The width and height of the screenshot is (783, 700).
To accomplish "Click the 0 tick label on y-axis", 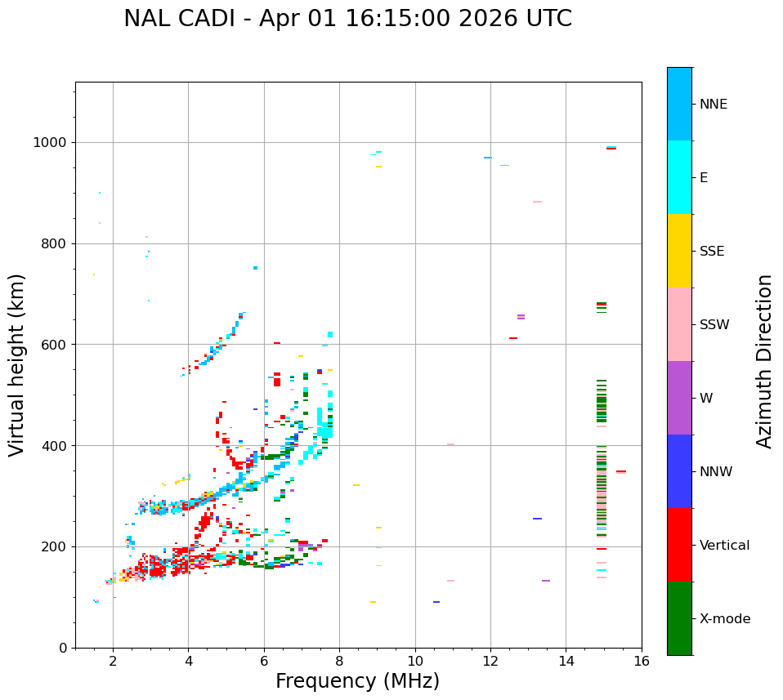I will click(x=62, y=648).
